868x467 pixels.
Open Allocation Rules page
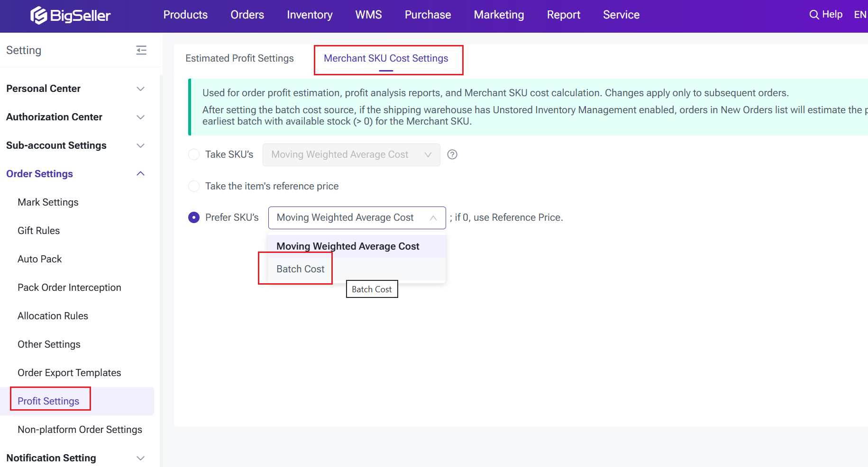(53, 316)
